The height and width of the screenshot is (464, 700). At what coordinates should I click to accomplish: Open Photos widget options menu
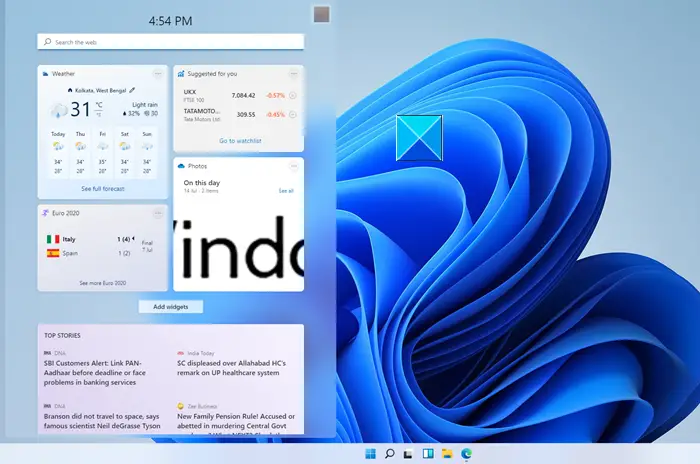click(x=293, y=166)
